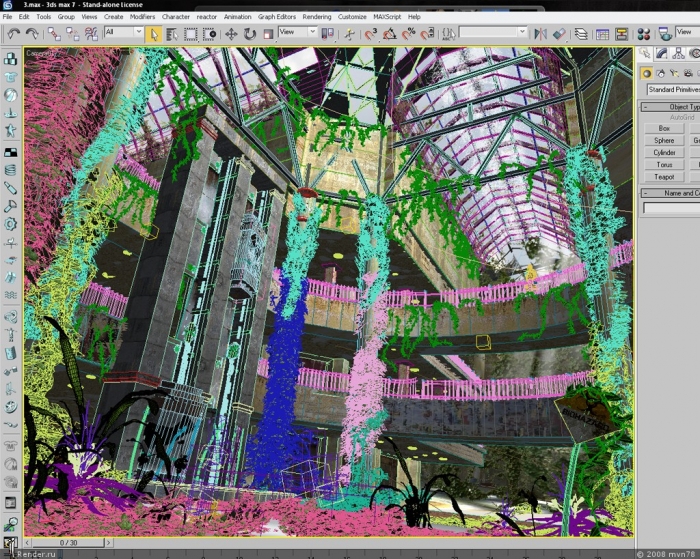This screenshot has width=700, height=559.
Task: Click the Align tool icon
Action: point(559,34)
